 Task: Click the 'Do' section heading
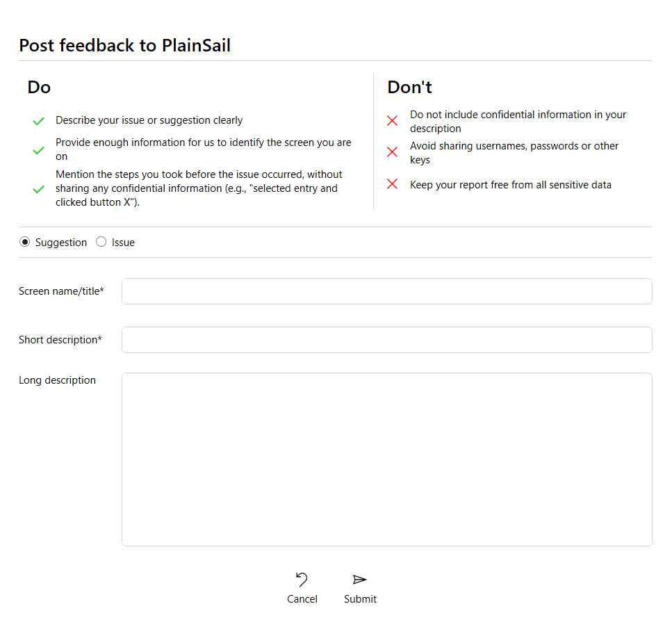[x=39, y=87]
